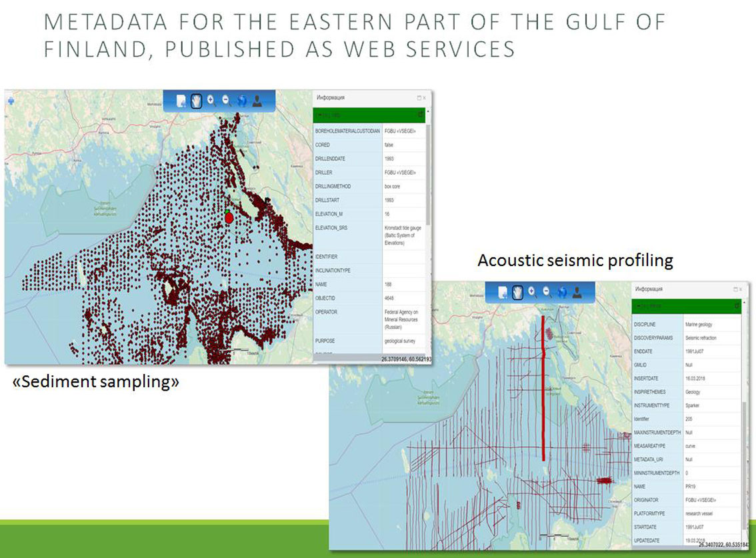The width and height of the screenshot is (756, 558).
Task: Click the GMLID row label
Action: pos(640,365)
